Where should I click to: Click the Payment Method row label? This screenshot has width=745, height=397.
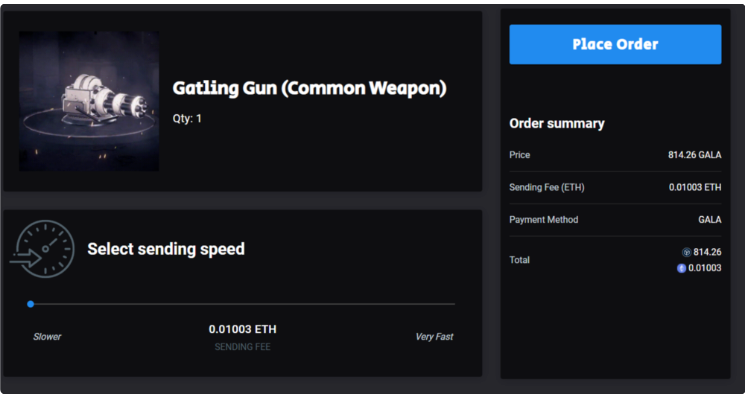coord(544,220)
